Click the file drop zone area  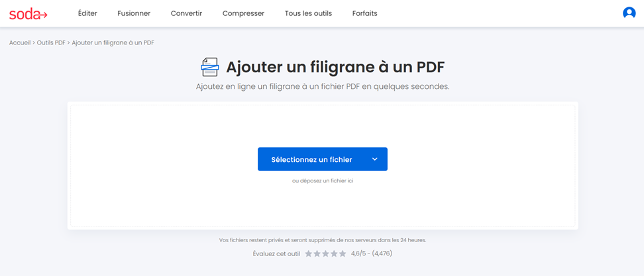pos(323,166)
